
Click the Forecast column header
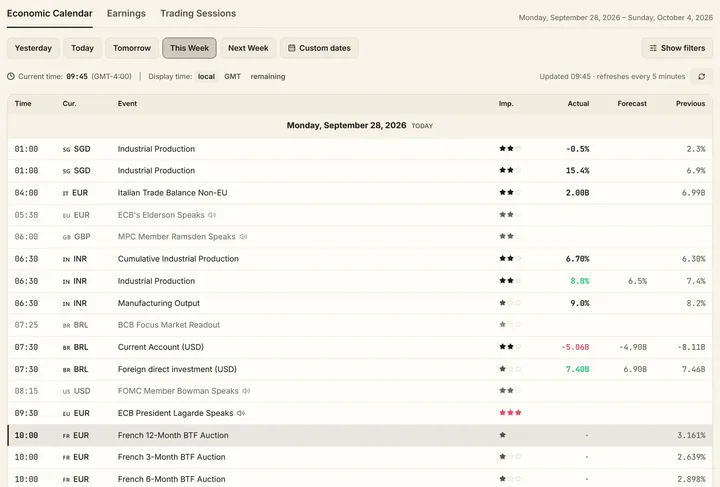coord(632,104)
